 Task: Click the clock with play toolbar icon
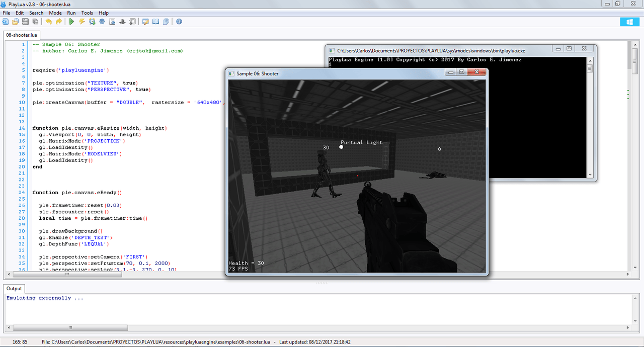pos(92,22)
